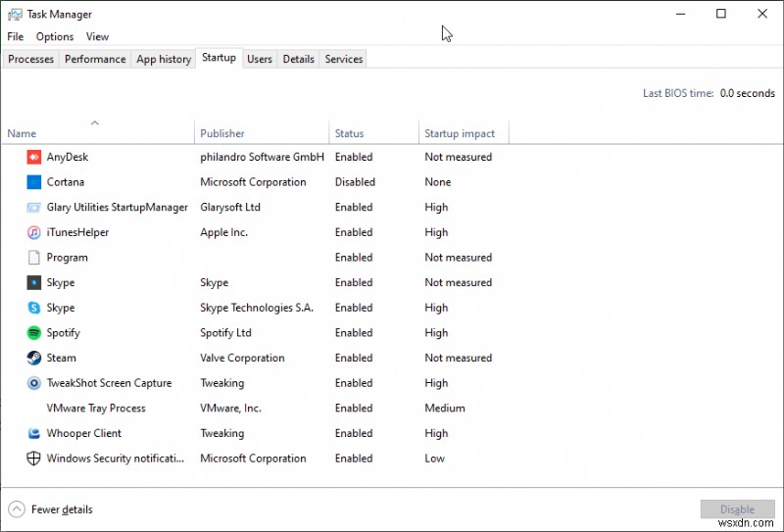
Task: Open the File menu
Action: pos(16,36)
